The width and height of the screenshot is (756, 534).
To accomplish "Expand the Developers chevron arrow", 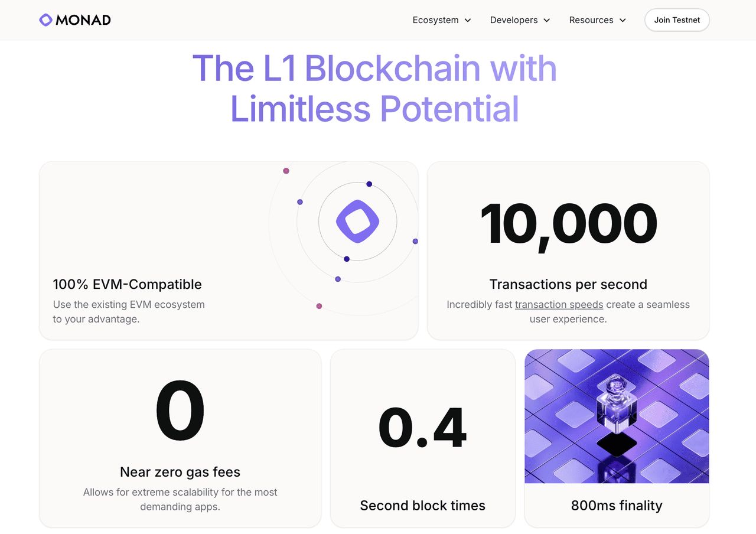I will point(547,20).
